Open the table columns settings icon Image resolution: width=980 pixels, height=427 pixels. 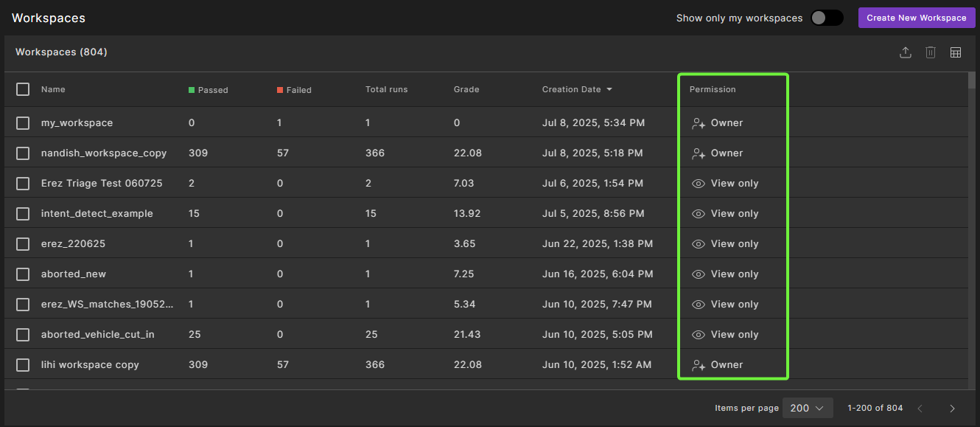coord(956,52)
